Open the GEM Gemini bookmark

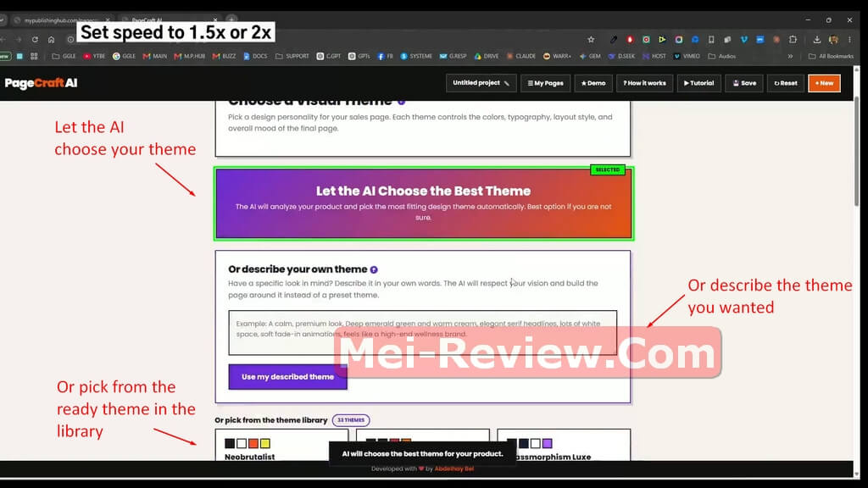coord(590,56)
